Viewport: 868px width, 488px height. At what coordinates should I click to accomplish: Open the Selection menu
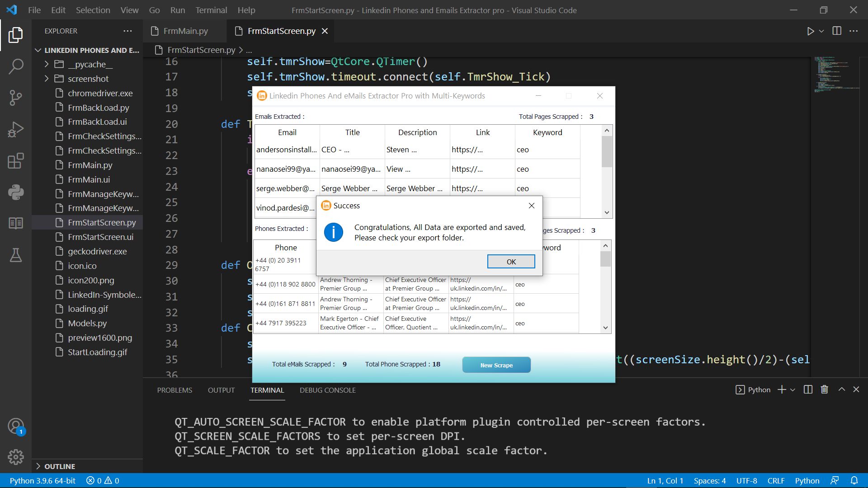pyautogui.click(x=93, y=10)
